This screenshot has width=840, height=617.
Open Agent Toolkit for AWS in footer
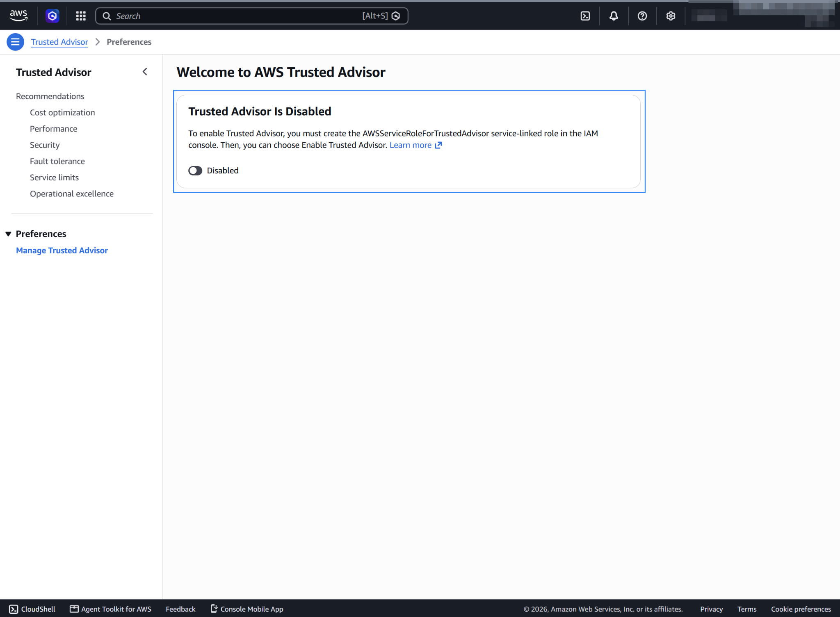coord(110,609)
